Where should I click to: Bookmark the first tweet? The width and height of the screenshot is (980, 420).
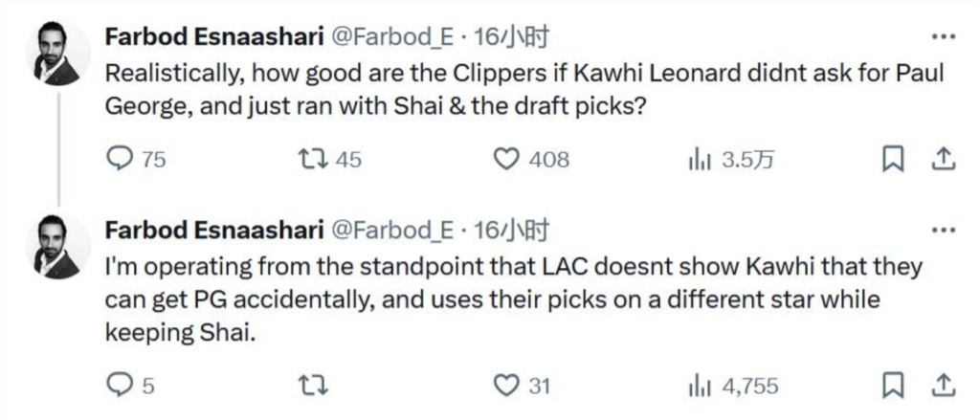893,160
